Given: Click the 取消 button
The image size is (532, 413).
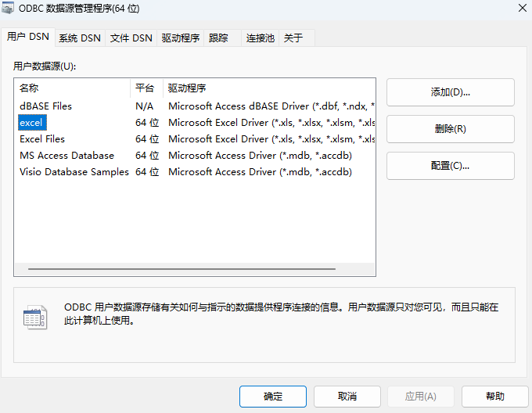Looking at the screenshot, I should tap(347, 397).
